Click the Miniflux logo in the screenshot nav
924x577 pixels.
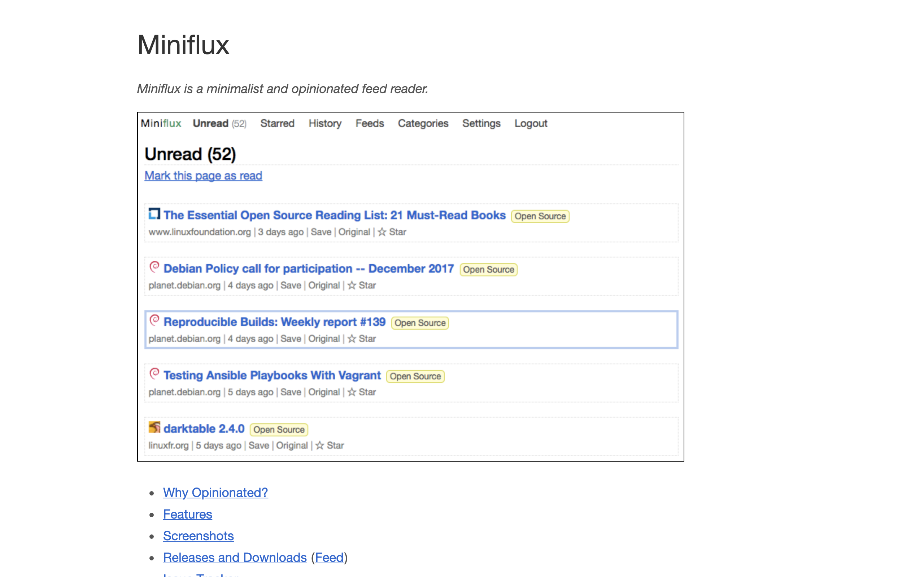pyautogui.click(x=161, y=123)
